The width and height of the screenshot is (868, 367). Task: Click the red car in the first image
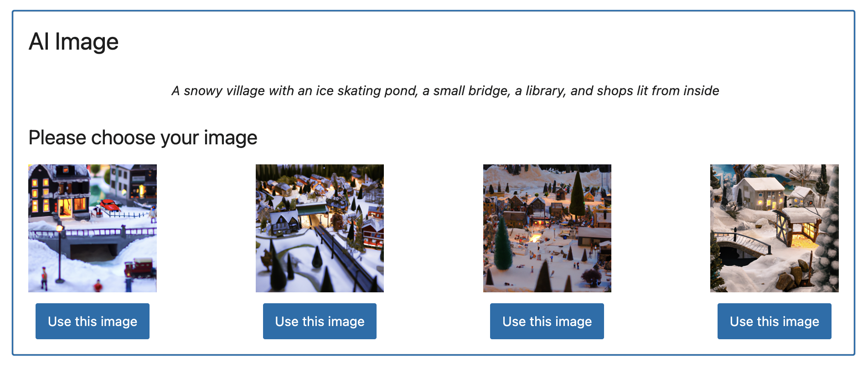109,204
